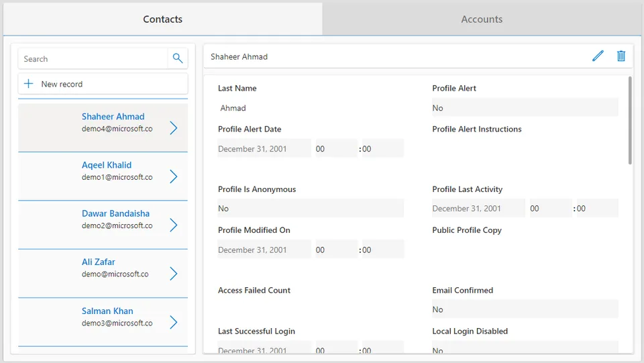Toggle the Email Confirmed No field
Image resolution: width=644 pixels, height=363 pixels.
(525, 309)
